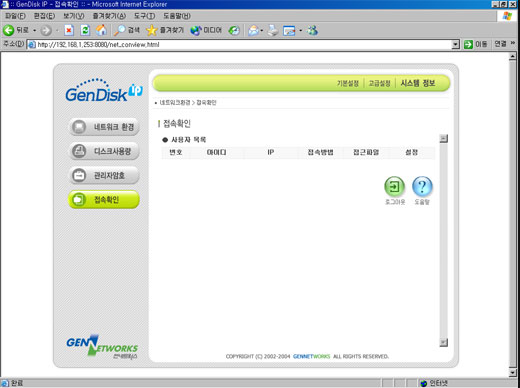Follow the GENNETWORKS copyright link
The height and width of the screenshot is (388, 520).
312,356
